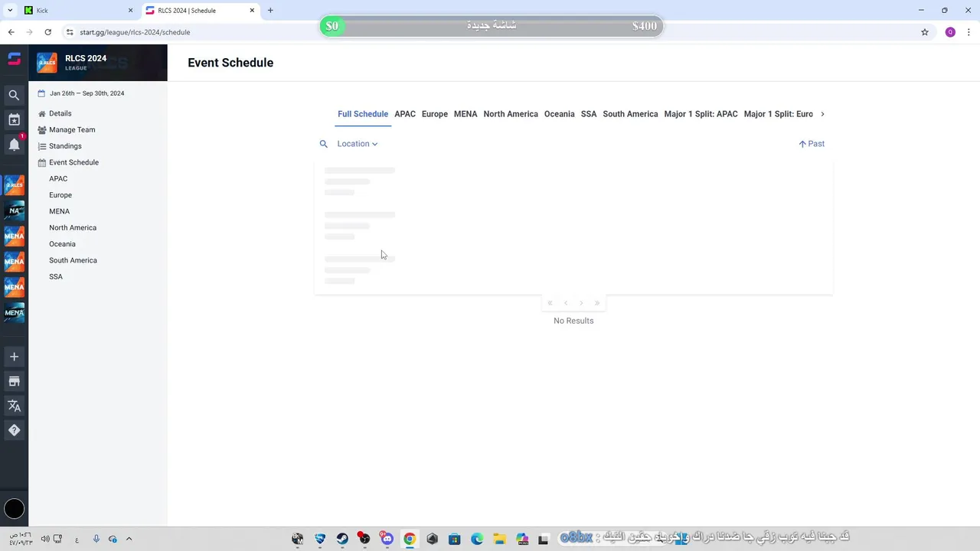Open Standings in the league sidebar
The width and height of the screenshot is (980, 551).
[65, 146]
